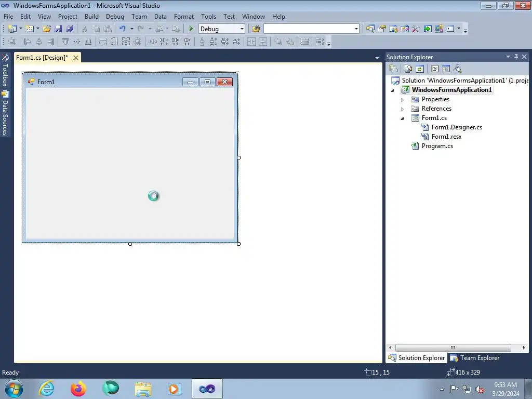Open the Build menu
The width and height of the screenshot is (532, 399).
coord(91,16)
